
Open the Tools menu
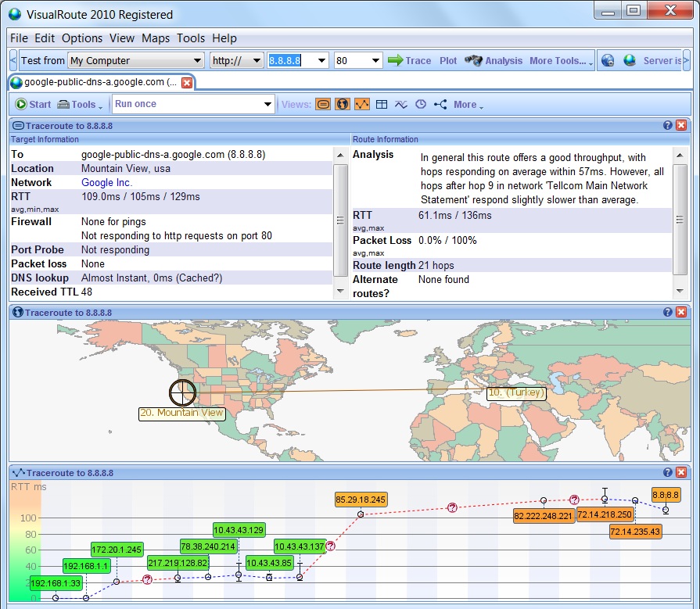pyautogui.click(x=191, y=38)
